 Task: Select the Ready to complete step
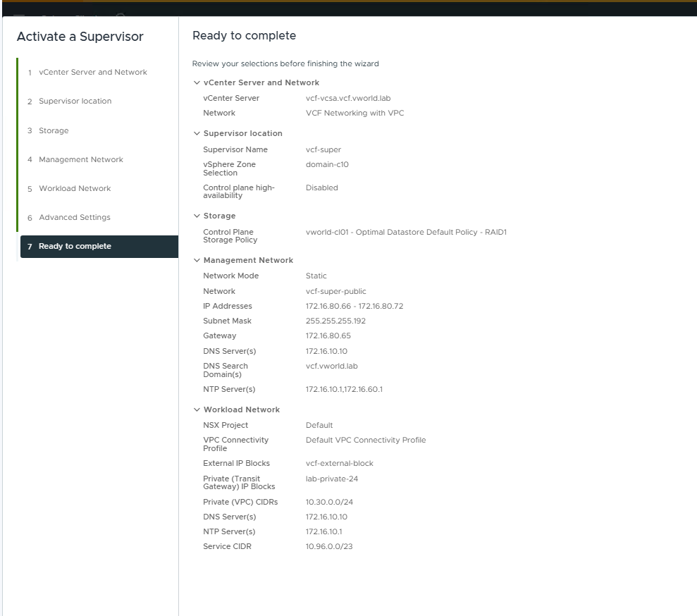tap(75, 246)
